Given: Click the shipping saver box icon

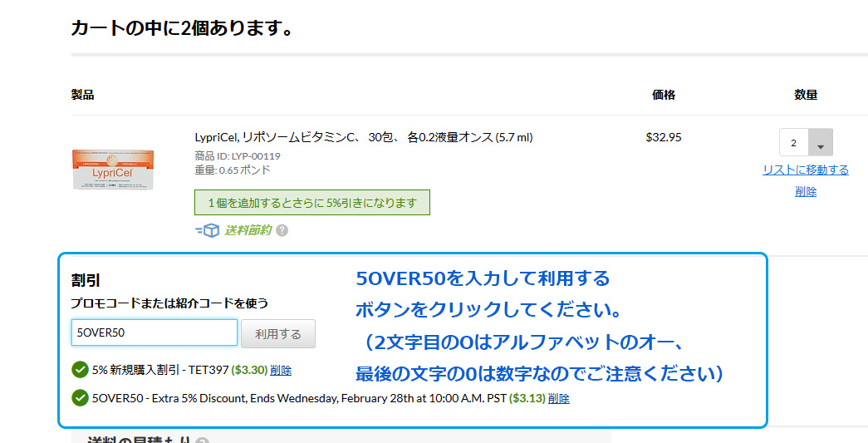Looking at the screenshot, I should click(207, 230).
